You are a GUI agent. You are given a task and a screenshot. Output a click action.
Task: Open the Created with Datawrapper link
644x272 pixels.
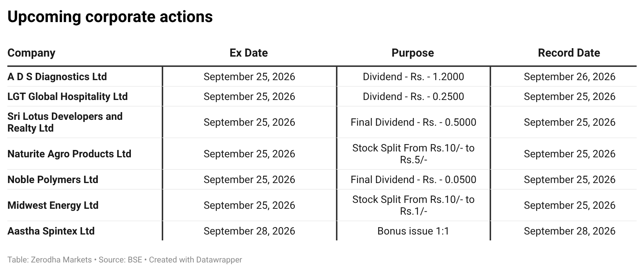[196, 260]
